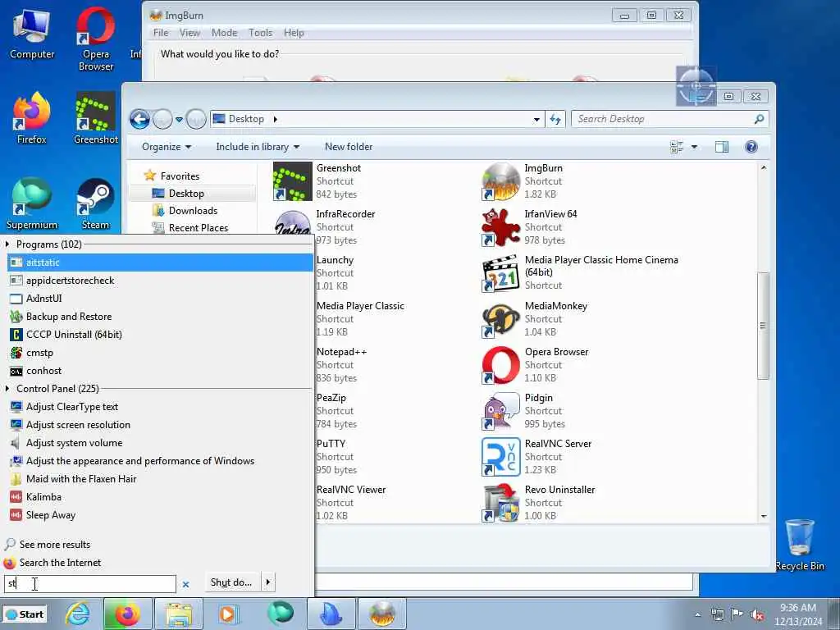Collapse the Programs (102) results group

click(7, 244)
